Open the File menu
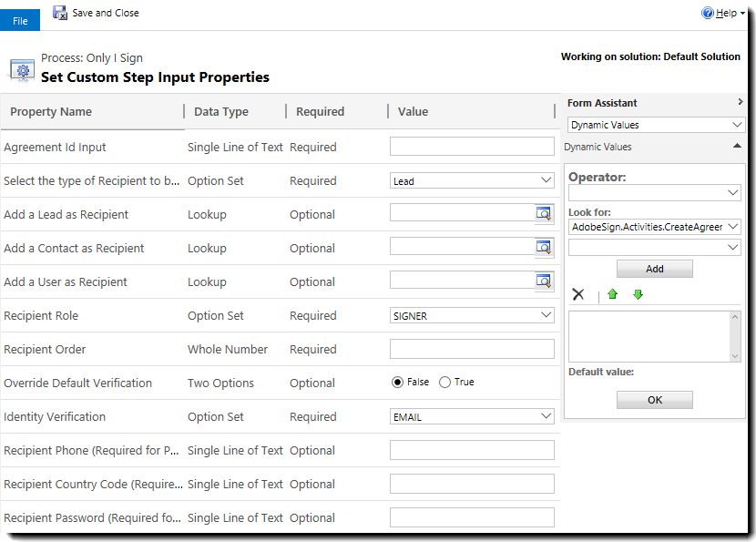The image size is (756, 542). pyautogui.click(x=20, y=21)
